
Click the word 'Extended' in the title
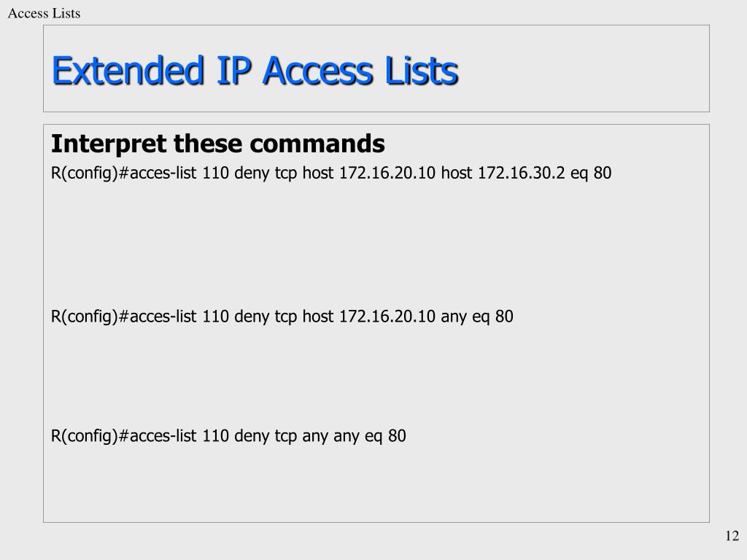(128, 71)
